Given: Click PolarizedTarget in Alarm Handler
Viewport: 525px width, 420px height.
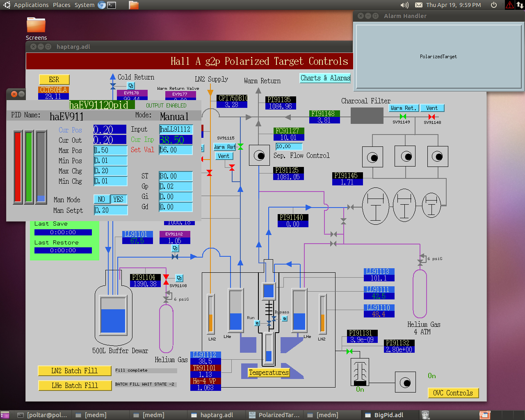Looking at the screenshot, I should coord(438,57).
